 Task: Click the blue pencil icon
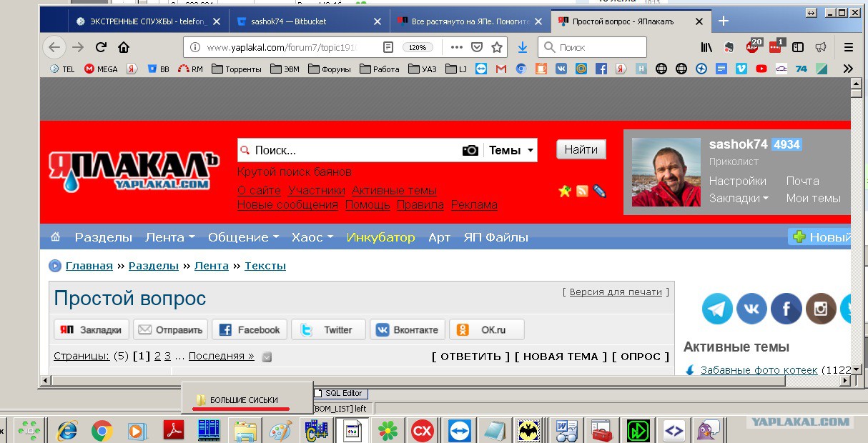coord(600,191)
